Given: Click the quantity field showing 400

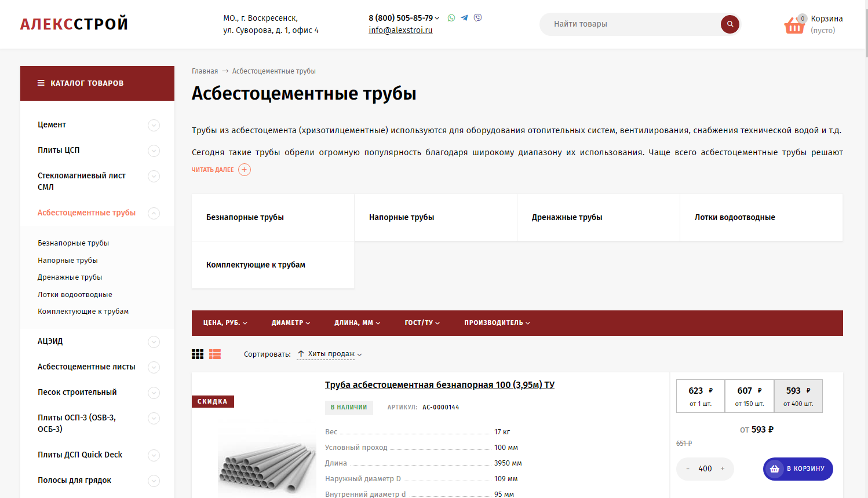Looking at the screenshot, I should (x=705, y=469).
